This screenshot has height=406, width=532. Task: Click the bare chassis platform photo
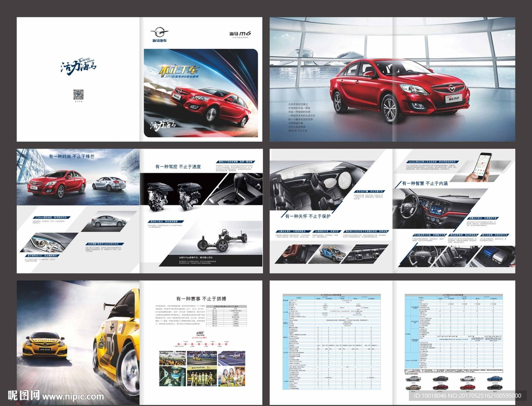pos(223,239)
